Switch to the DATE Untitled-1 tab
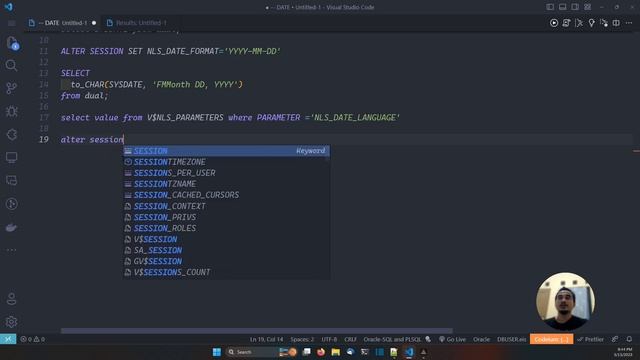Viewport: 640px width, 360px height. (x=62, y=23)
